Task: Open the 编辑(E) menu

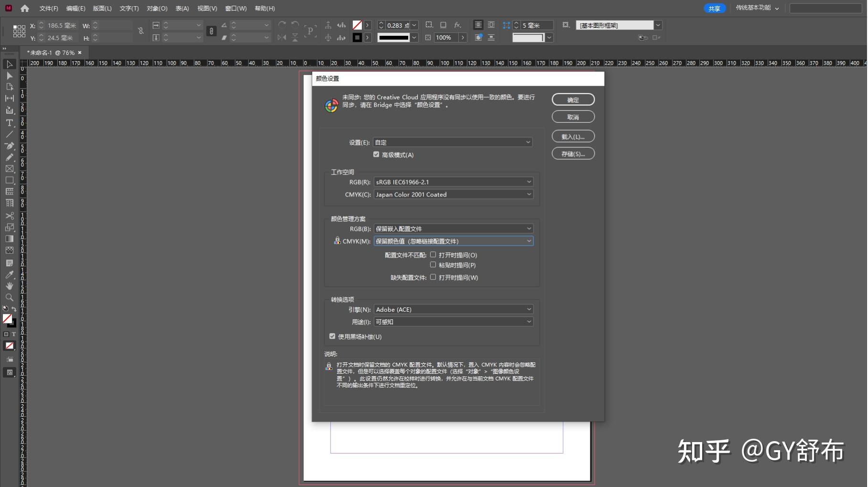Action: [76, 8]
